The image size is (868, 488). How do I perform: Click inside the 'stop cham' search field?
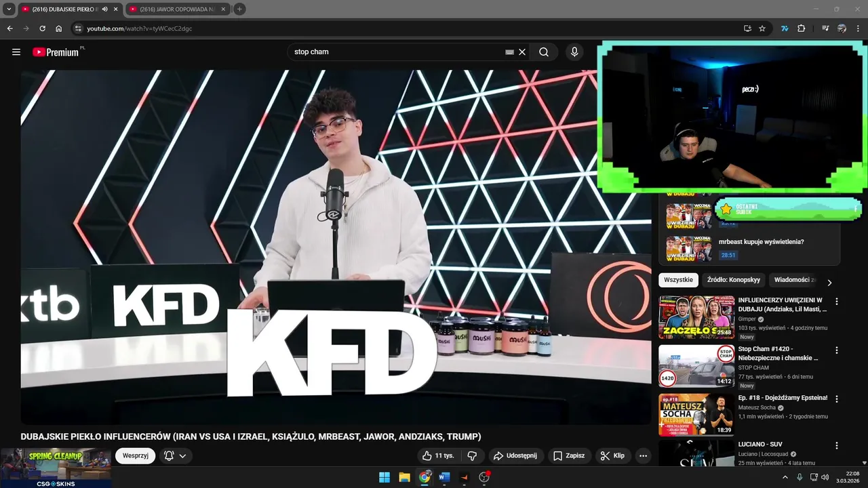point(397,52)
